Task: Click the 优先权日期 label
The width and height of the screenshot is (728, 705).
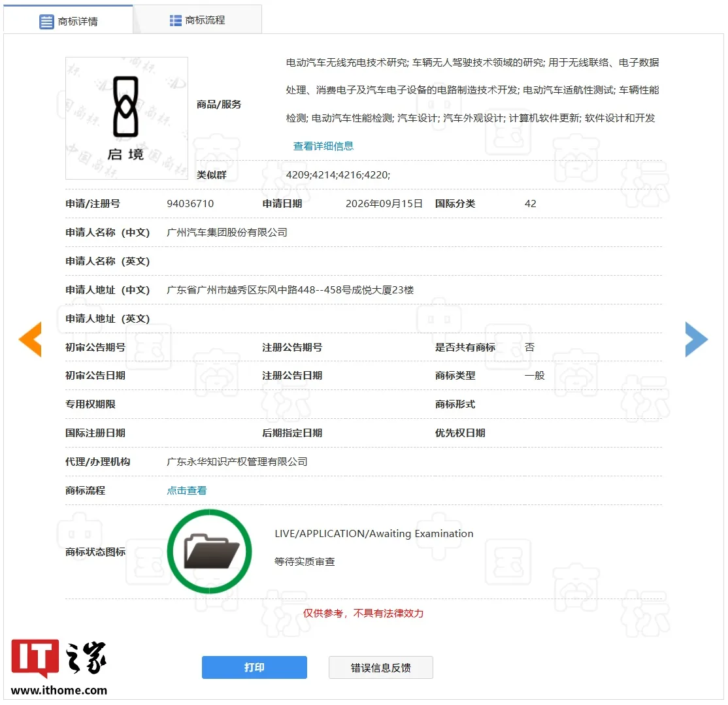Action: pyautogui.click(x=460, y=433)
